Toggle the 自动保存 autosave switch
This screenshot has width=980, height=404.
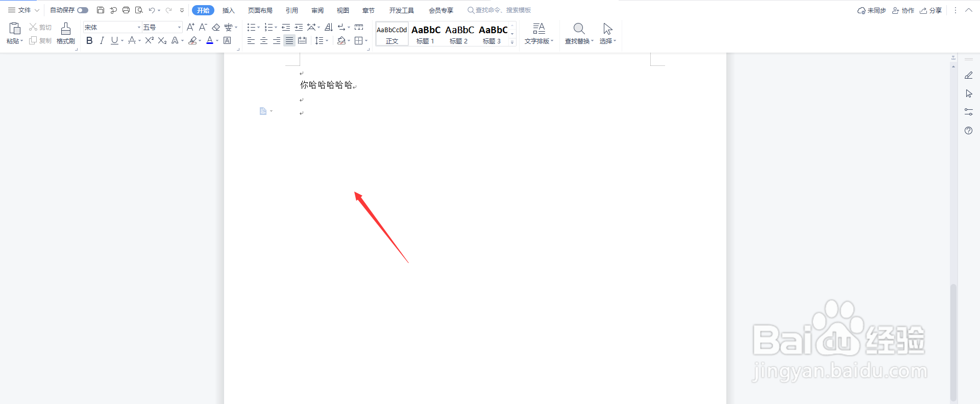tap(83, 10)
